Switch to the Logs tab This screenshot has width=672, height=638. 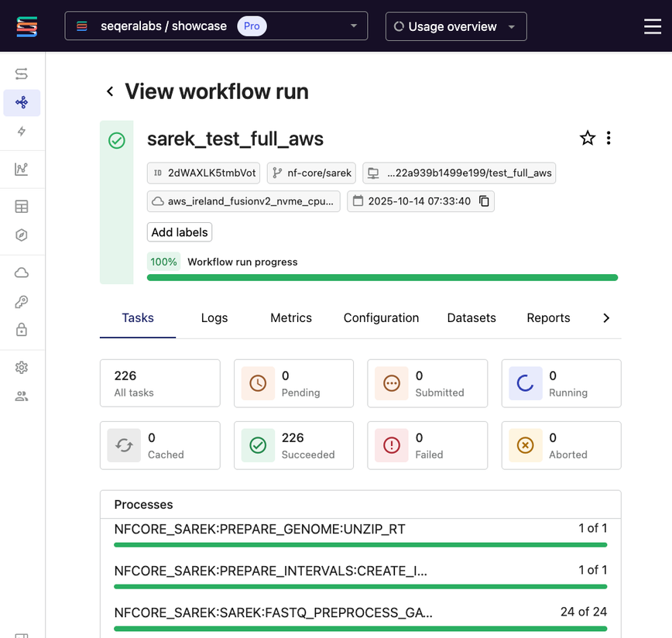(x=214, y=317)
